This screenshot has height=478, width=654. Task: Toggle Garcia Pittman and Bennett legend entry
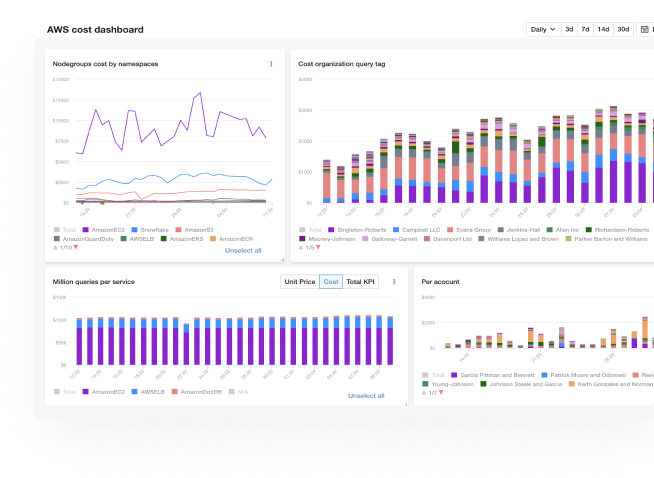pyautogui.click(x=493, y=375)
